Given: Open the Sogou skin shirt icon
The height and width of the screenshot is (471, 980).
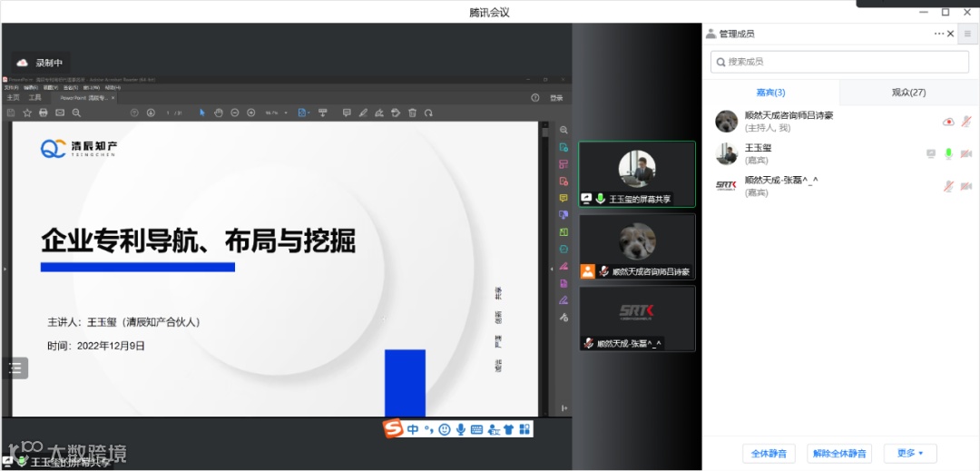Looking at the screenshot, I should 509,429.
